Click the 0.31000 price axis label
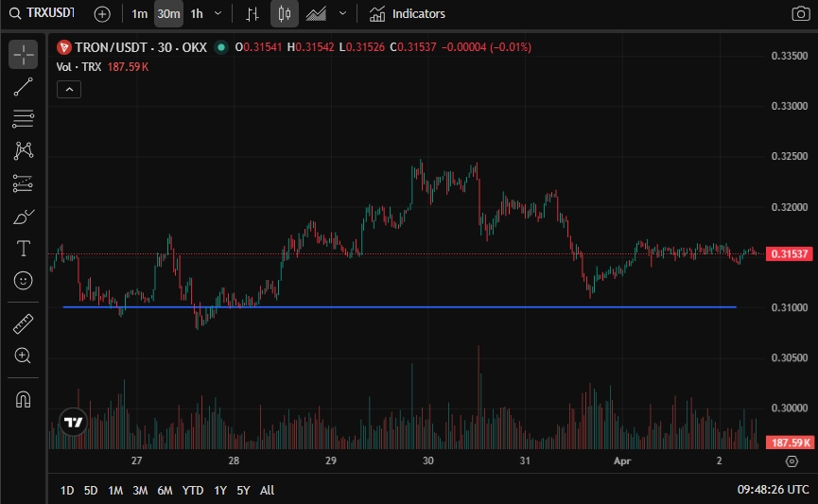This screenshot has height=504, width=818. [x=790, y=308]
